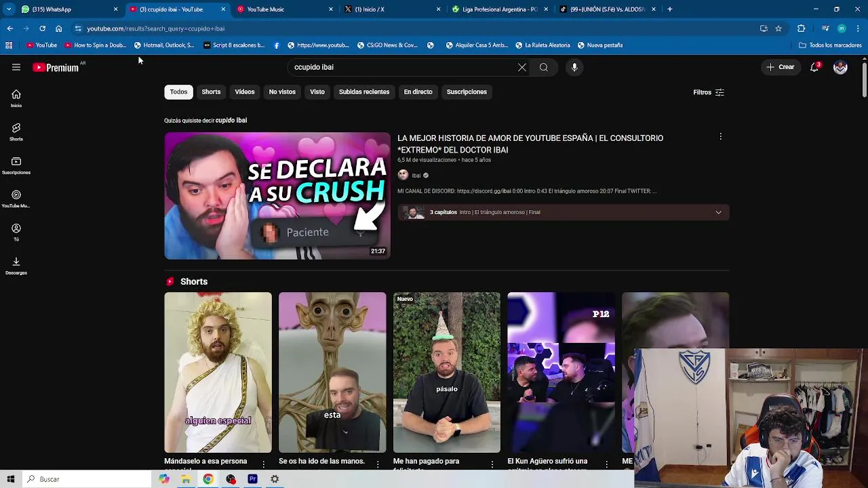The image size is (868, 488).
Task: Open 'Todos los marcadores' folder
Action: point(830,45)
